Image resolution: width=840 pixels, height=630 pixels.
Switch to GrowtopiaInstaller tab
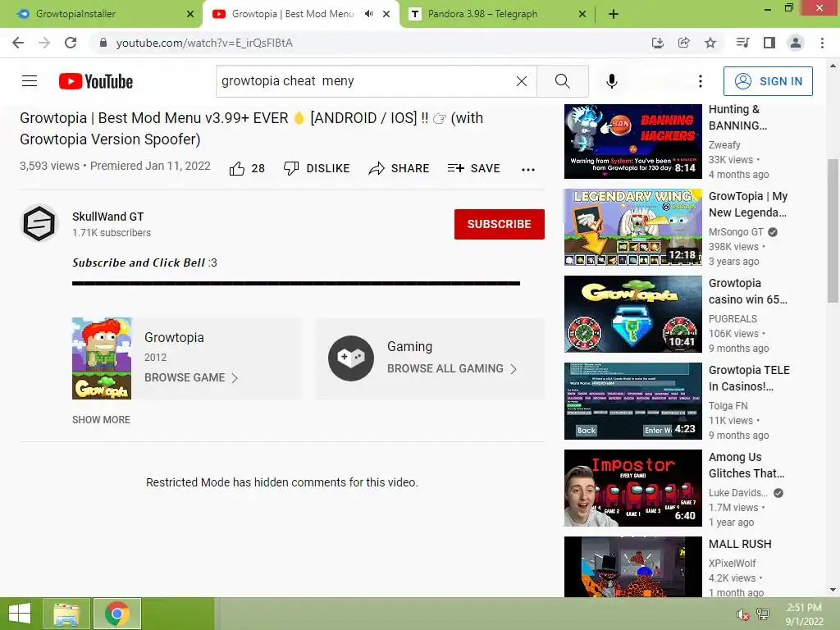pyautogui.click(x=102, y=14)
